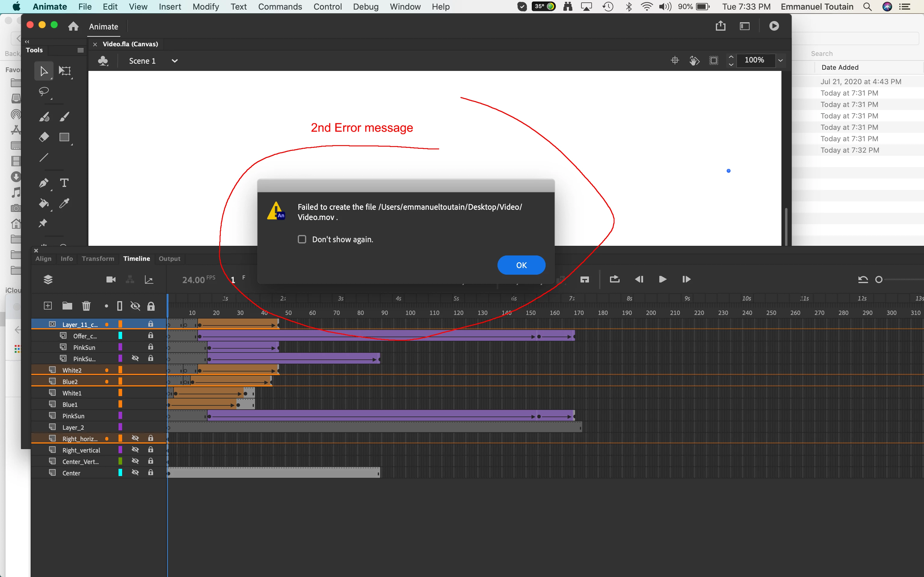
Task: Click the Layer_2 purple color swatch
Action: click(x=120, y=427)
